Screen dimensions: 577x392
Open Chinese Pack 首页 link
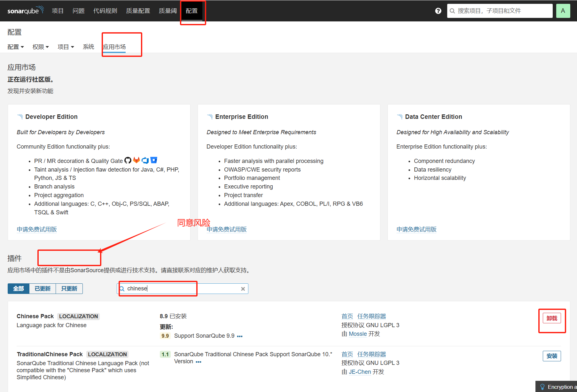point(347,316)
